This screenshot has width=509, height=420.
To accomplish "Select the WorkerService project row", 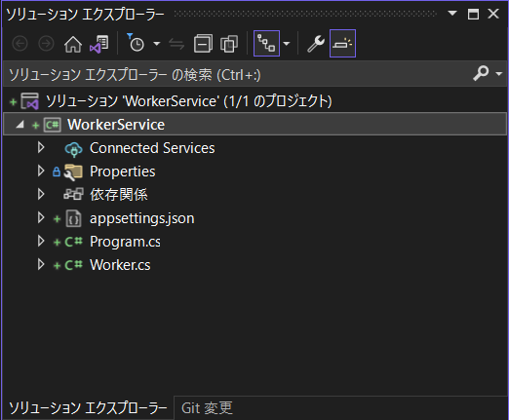I will [x=254, y=125].
